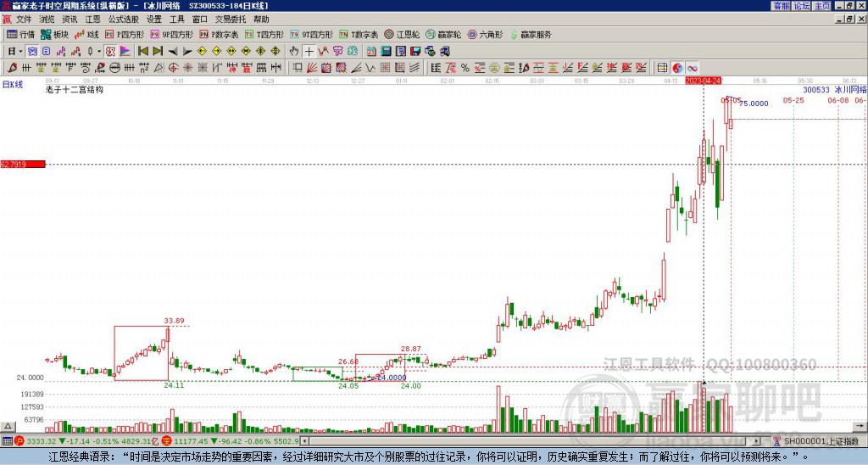The width and height of the screenshot is (868, 465).
Task: Click the 老子十二宫结构 label
Action: click(75, 89)
